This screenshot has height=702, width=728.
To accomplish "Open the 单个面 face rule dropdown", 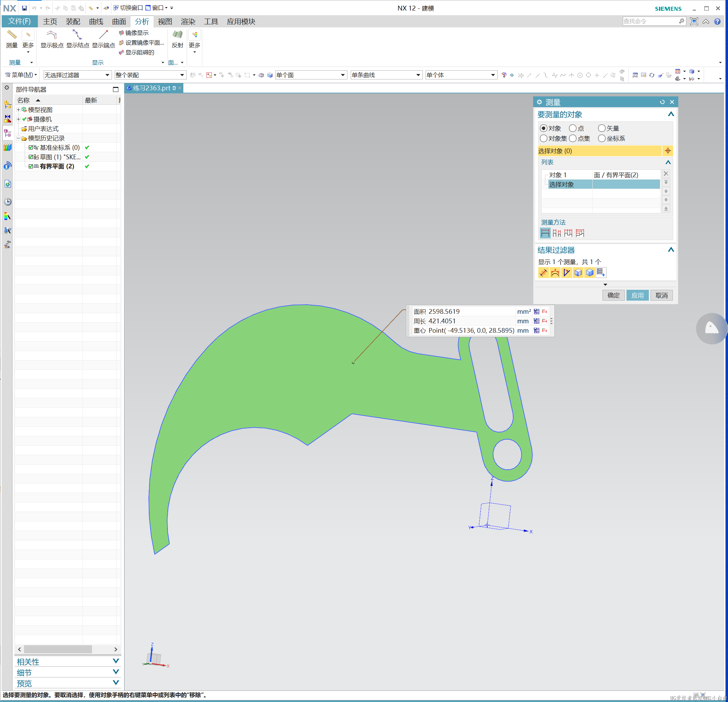I will pyautogui.click(x=311, y=75).
